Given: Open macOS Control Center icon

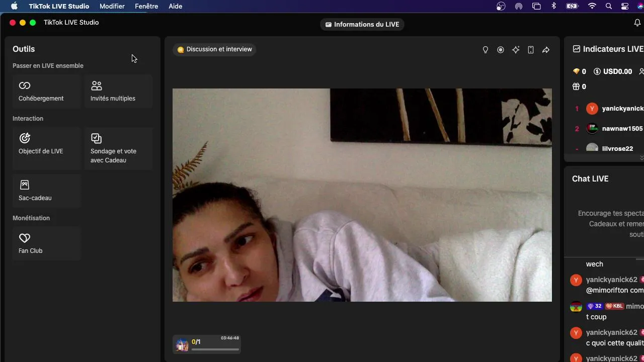Looking at the screenshot, I should pyautogui.click(x=625, y=6).
